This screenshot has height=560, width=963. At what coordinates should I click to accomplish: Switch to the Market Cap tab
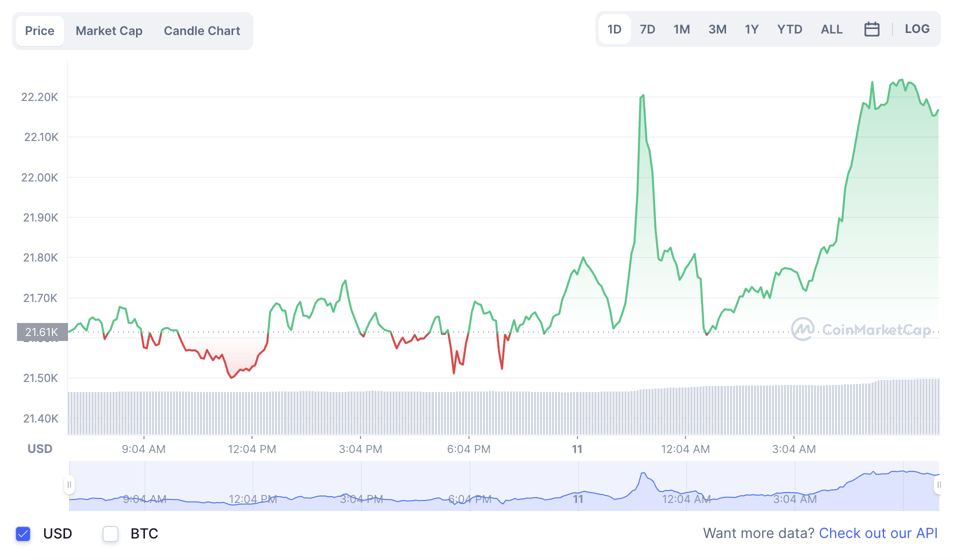coord(108,30)
